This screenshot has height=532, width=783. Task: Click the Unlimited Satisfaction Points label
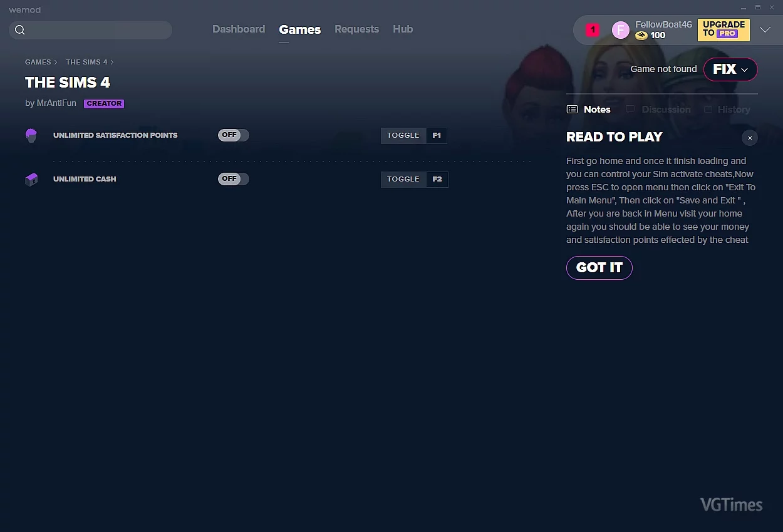[x=115, y=135]
